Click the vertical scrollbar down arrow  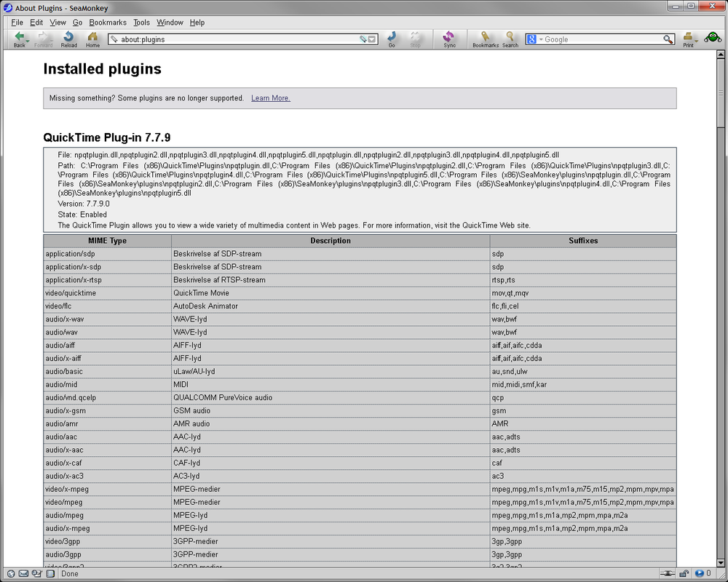[721, 563]
